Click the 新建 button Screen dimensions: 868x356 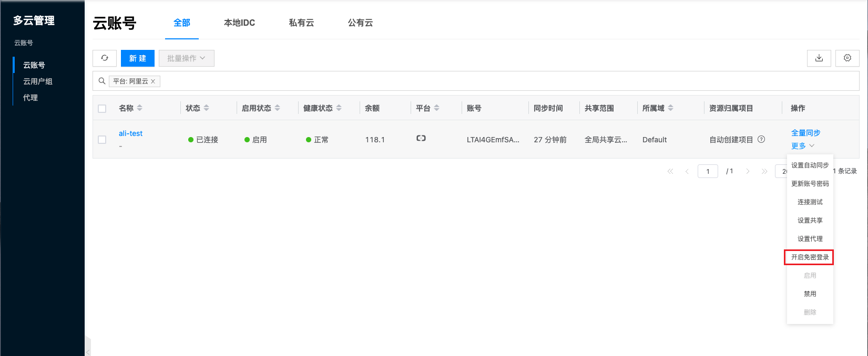coord(137,58)
